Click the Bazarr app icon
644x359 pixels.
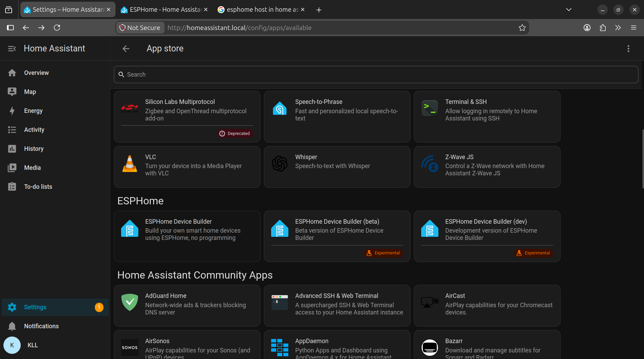click(430, 348)
